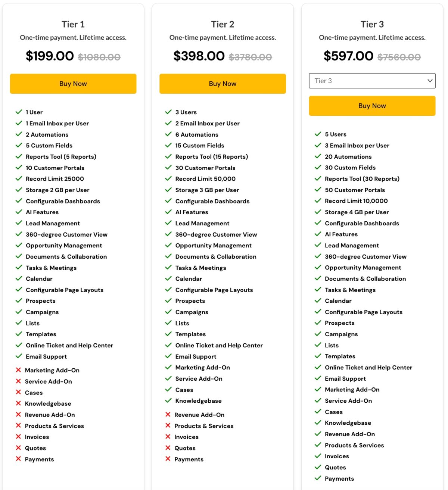Click red X beside Tier 2 Payments
448x490 pixels.
[168, 459]
